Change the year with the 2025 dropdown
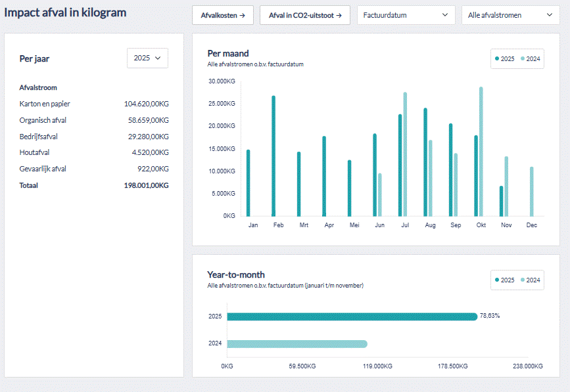 point(147,58)
